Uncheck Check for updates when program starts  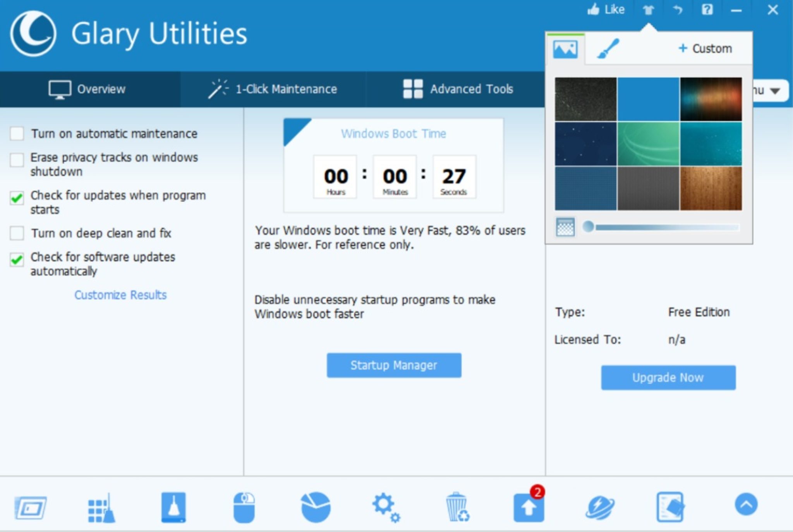click(17, 197)
